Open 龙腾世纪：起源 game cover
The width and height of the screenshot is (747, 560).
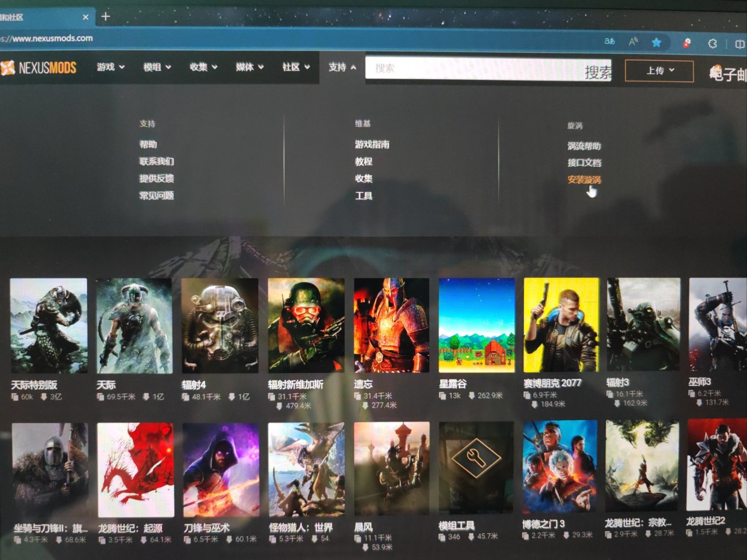pos(136,470)
